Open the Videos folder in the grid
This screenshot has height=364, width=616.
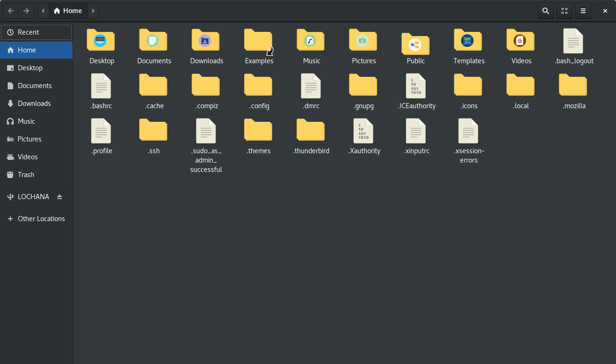tap(520, 41)
